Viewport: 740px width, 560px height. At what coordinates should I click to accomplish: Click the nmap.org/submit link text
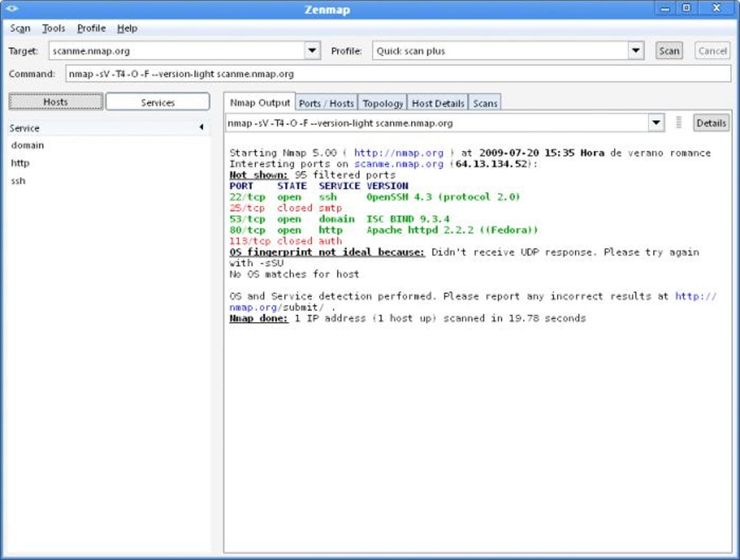tap(276, 308)
